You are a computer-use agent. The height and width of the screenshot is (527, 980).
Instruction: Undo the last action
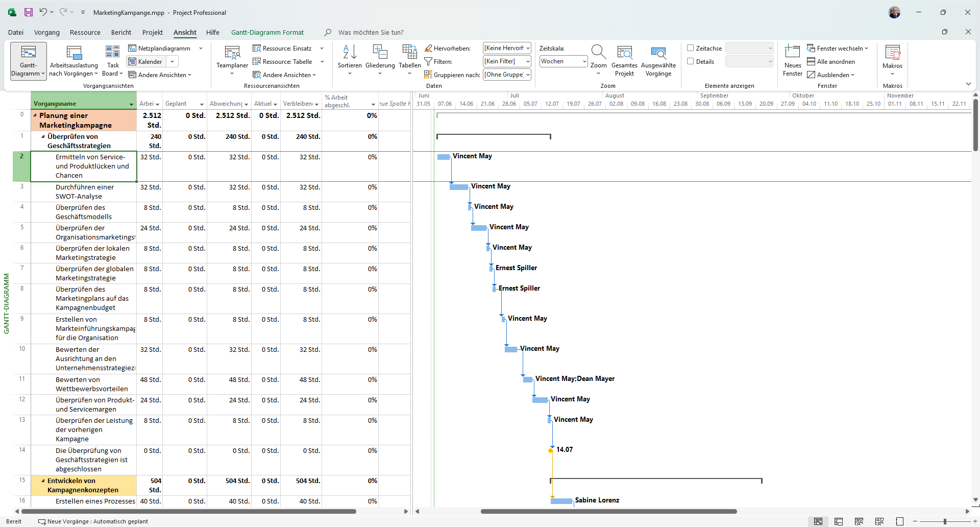(43, 12)
